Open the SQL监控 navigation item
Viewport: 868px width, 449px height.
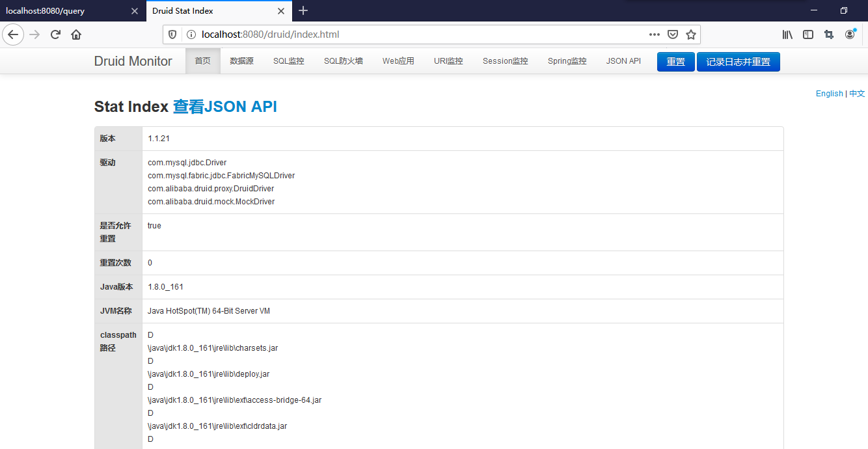[x=289, y=61]
